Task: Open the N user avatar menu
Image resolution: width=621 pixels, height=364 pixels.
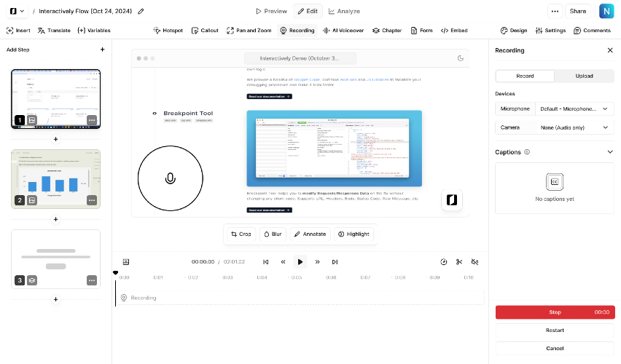Action: [606, 11]
